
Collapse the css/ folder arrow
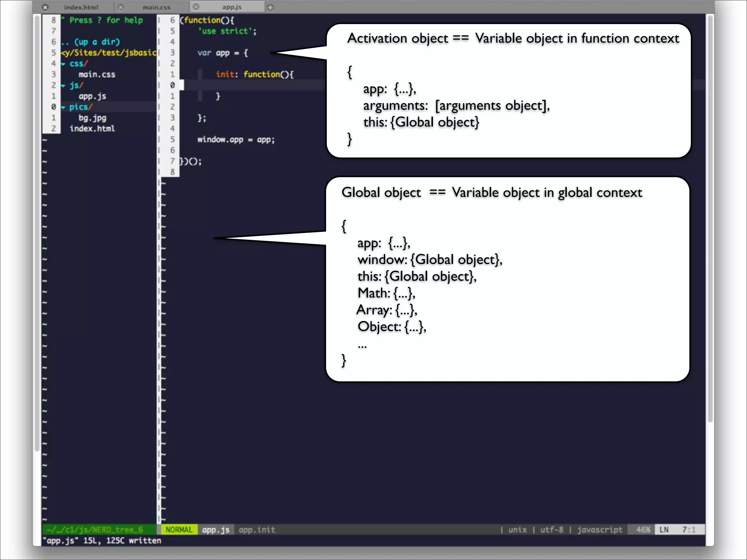(63, 64)
